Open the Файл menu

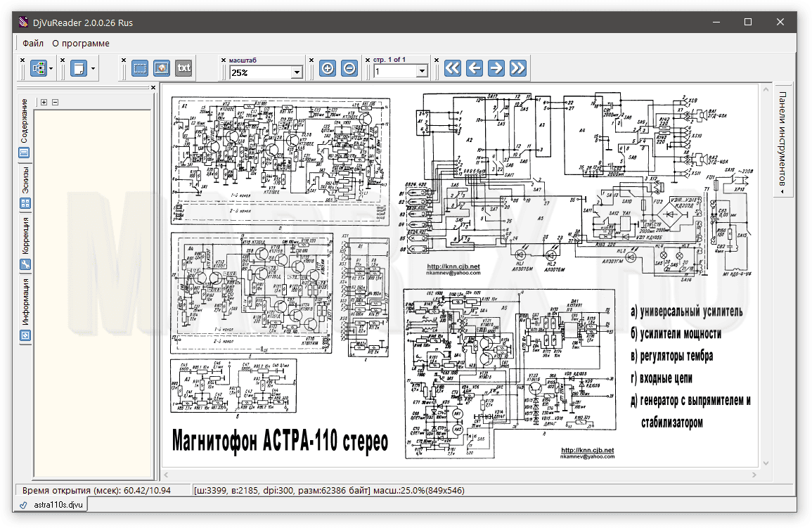point(33,44)
